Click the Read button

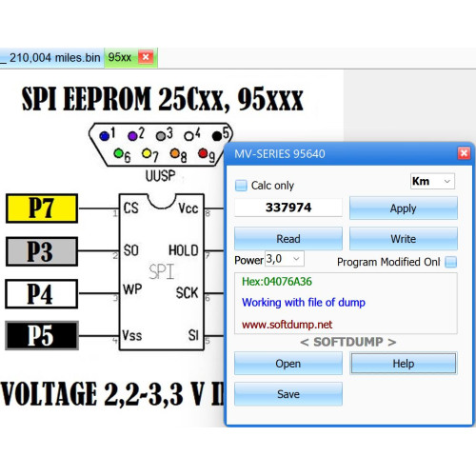[x=288, y=239]
